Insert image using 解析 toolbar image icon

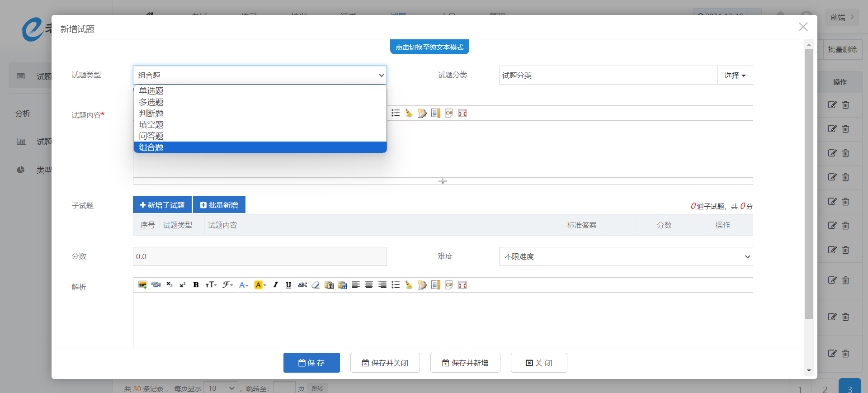click(x=143, y=285)
